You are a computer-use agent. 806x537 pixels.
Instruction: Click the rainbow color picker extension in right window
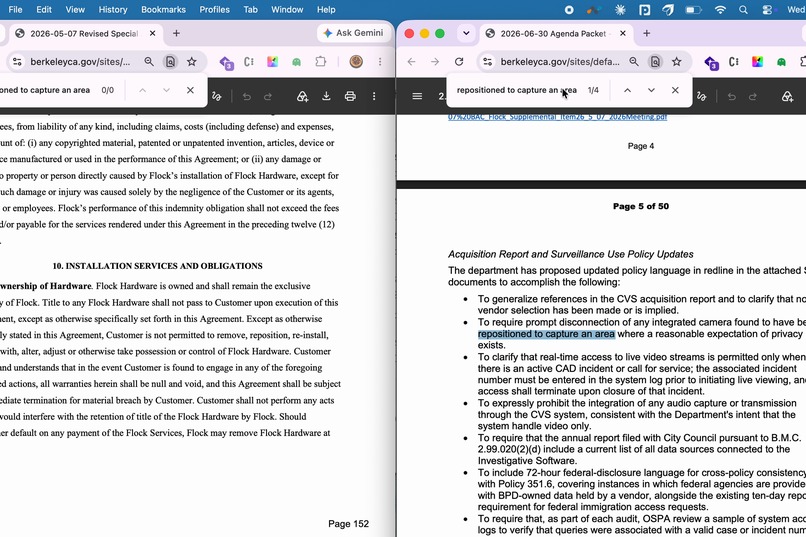(x=758, y=62)
